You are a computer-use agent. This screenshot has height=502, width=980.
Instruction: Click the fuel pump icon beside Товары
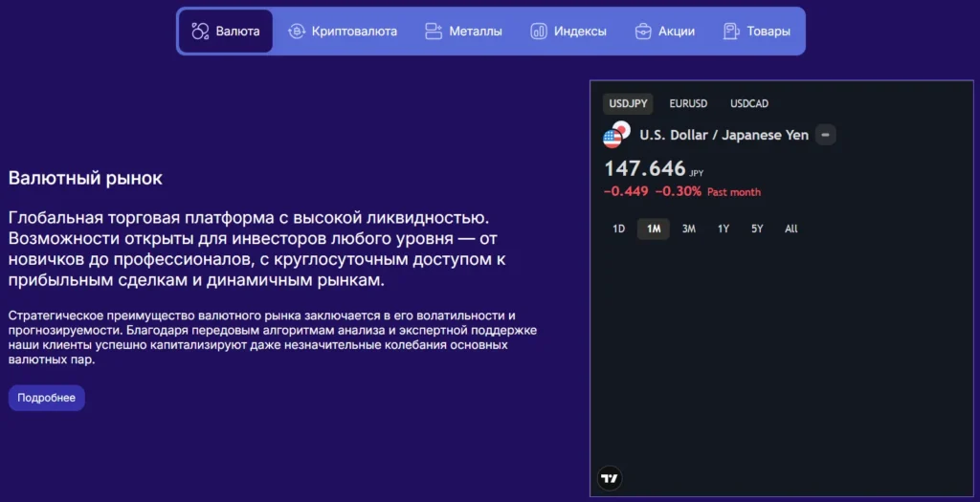[x=731, y=32]
